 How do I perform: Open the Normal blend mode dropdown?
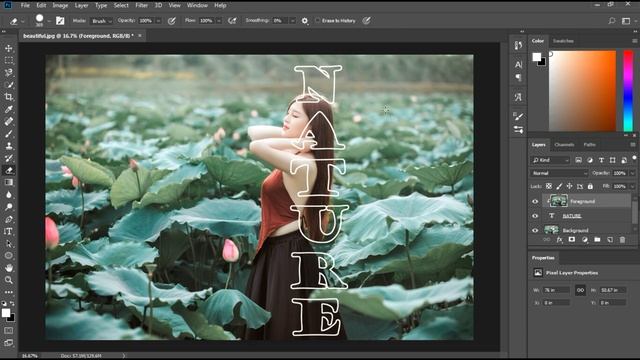(x=559, y=173)
